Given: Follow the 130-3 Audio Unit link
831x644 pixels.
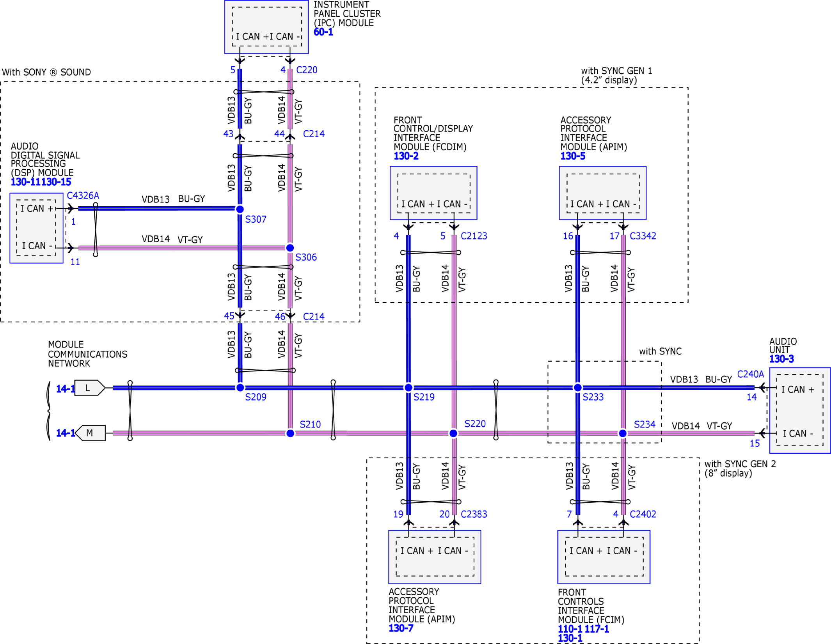Looking at the screenshot, I should [781, 359].
